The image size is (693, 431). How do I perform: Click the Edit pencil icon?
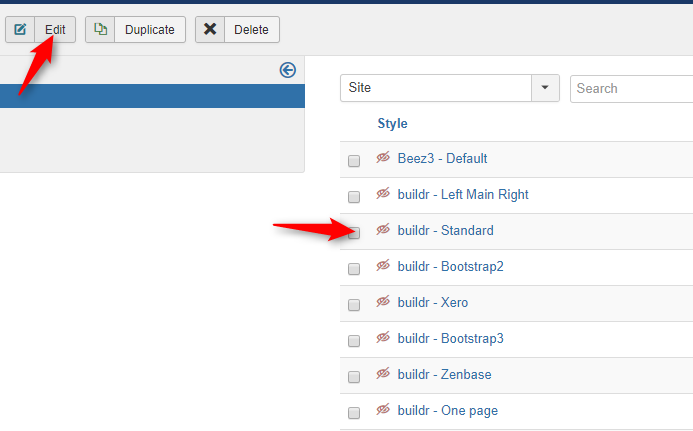click(20, 30)
